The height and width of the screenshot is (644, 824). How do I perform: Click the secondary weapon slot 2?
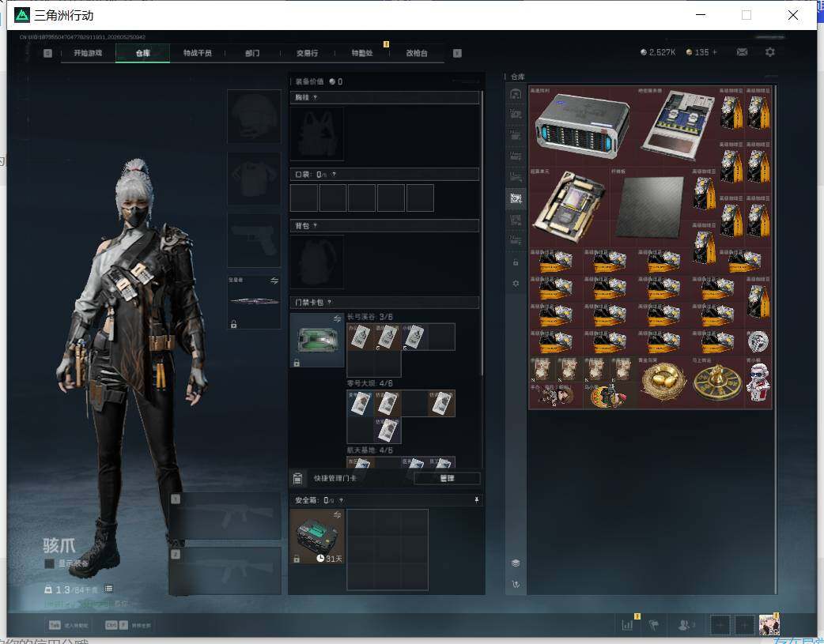tap(225, 571)
